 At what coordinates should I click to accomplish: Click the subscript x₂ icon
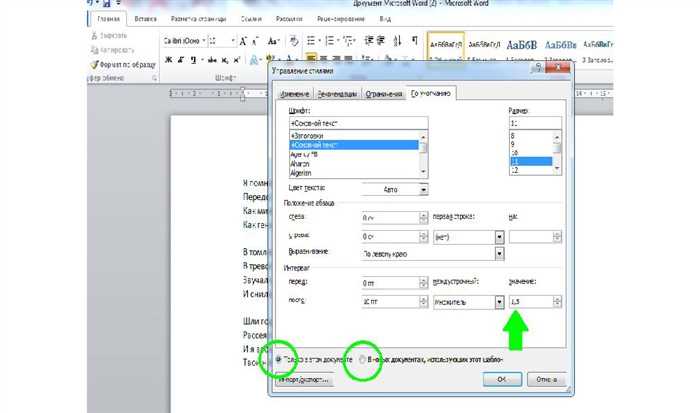tap(225, 60)
